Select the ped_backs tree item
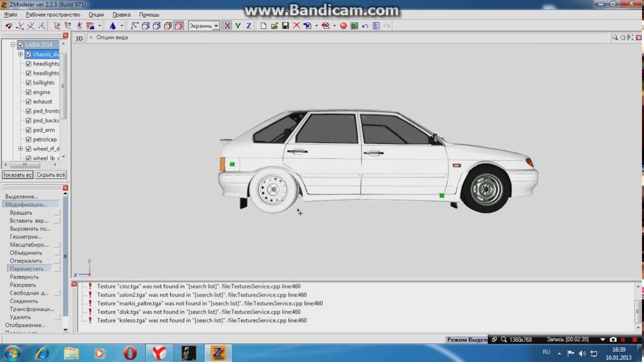The height and width of the screenshot is (362, 644). (x=46, y=121)
